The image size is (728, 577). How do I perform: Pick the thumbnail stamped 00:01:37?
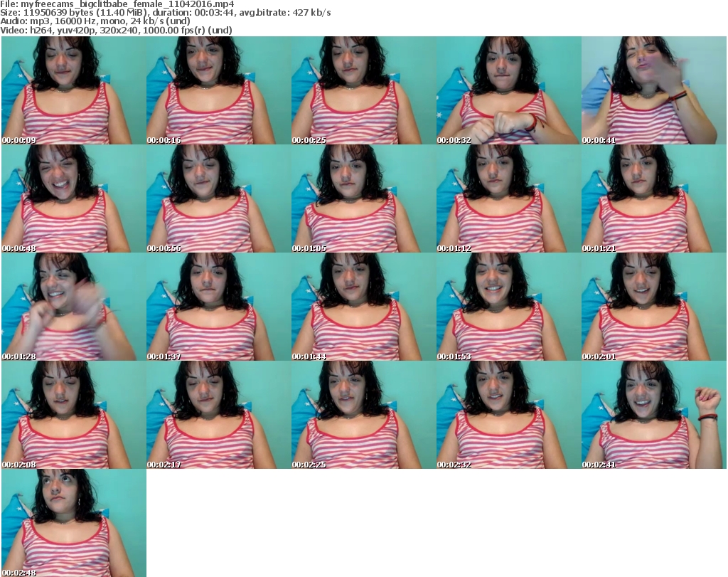pos(218,307)
